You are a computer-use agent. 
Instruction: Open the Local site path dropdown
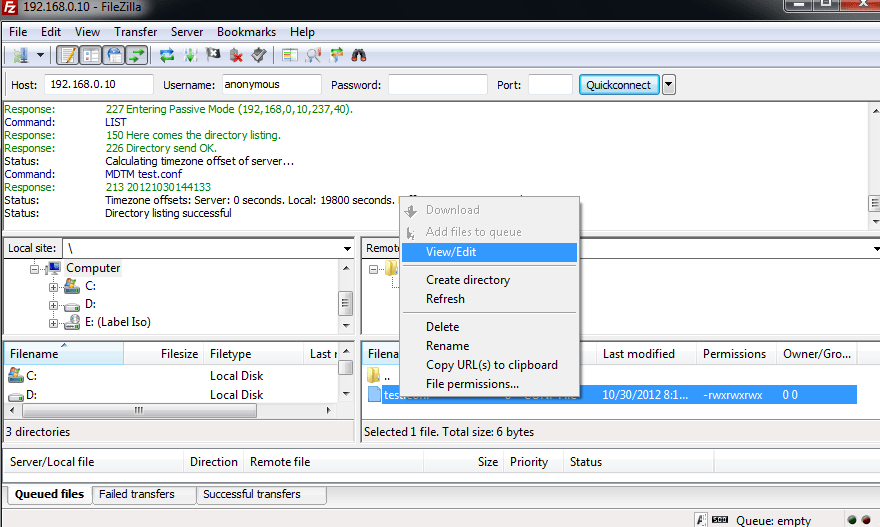point(347,249)
